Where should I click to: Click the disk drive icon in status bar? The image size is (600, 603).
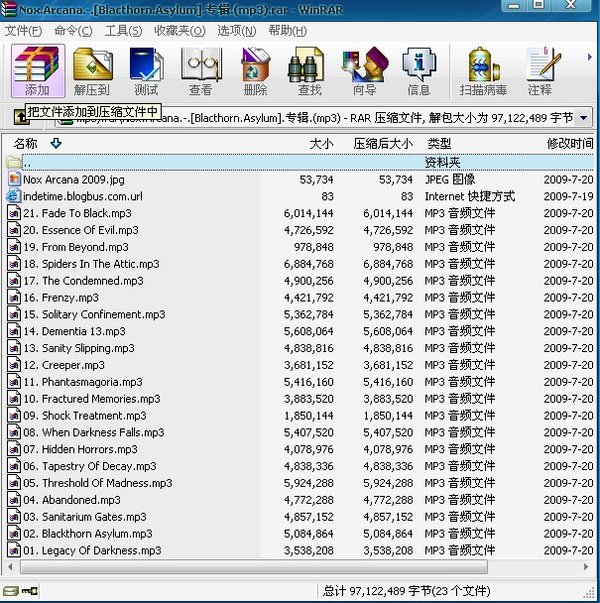click(10, 590)
